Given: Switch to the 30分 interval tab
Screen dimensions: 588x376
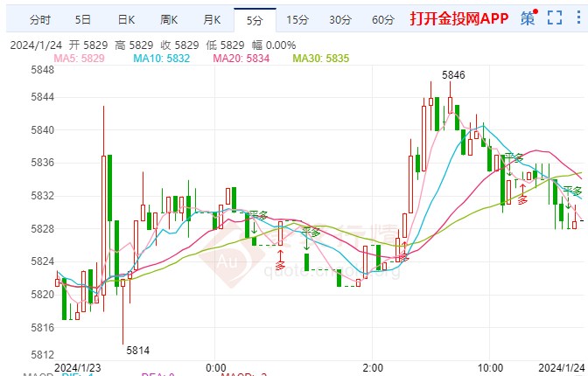Looking at the screenshot, I should [340, 20].
